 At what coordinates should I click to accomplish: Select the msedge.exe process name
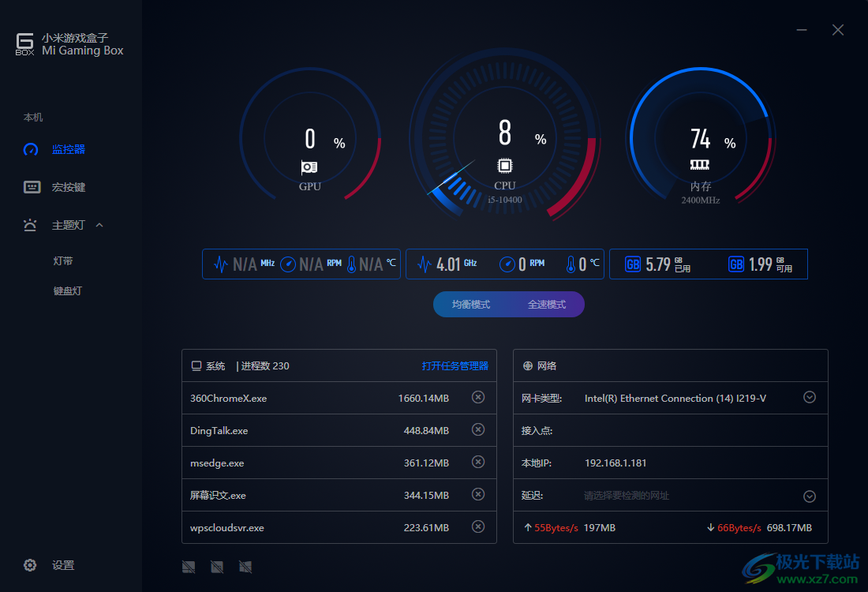pyautogui.click(x=217, y=463)
